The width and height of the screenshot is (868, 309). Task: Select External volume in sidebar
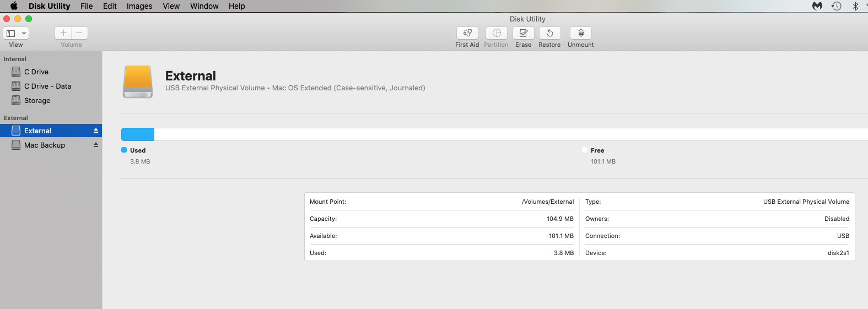tap(51, 131)
